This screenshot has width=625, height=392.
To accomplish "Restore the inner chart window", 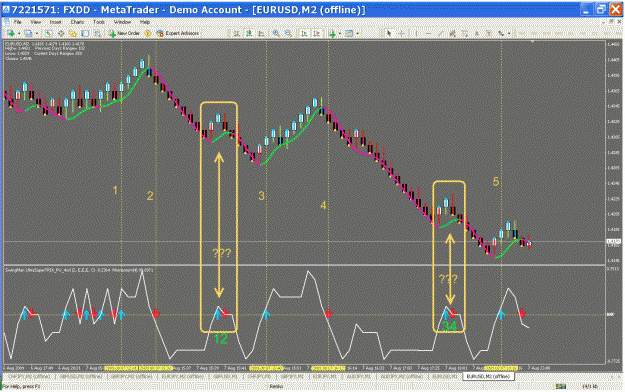I will (611, 22).
